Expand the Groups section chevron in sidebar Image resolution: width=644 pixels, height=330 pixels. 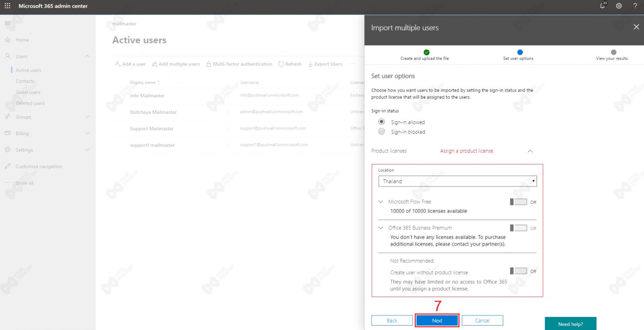click(x=87, y=117)
